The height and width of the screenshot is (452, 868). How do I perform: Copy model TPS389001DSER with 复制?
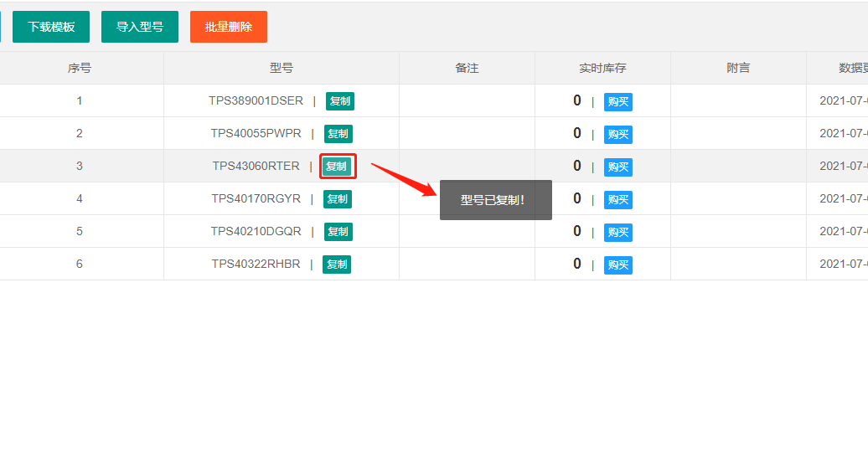[339, 101]
